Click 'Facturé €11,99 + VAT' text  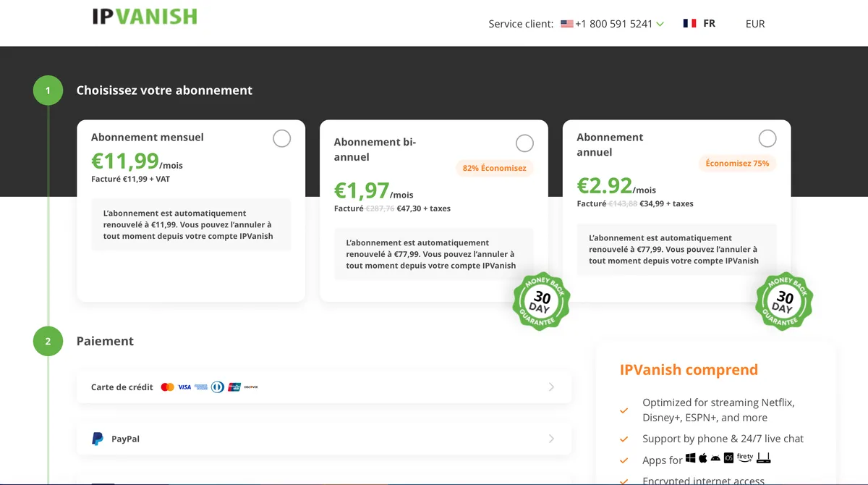(131, 179)
